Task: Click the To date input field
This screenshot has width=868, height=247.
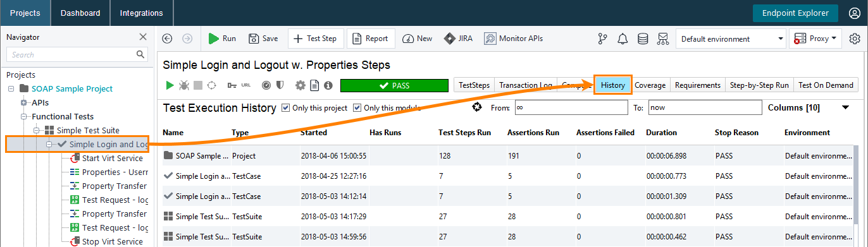Action: pos(705,107)
